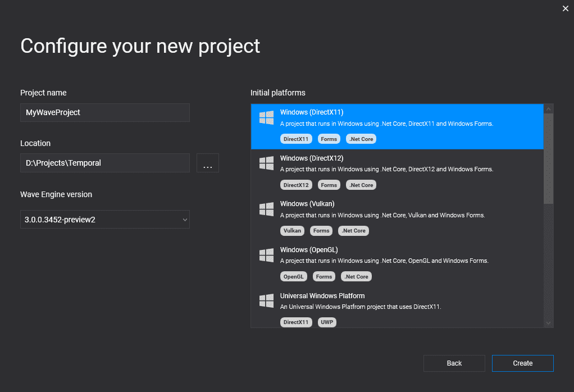The width and height of the screenshot is (574, 392).
Task: Close the project configuration dialog
Action: [x=565, y=8]
